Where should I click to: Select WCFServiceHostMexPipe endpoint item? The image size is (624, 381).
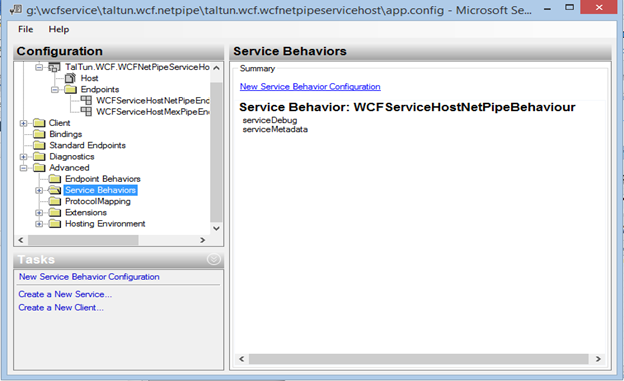[x=152, y=111]
